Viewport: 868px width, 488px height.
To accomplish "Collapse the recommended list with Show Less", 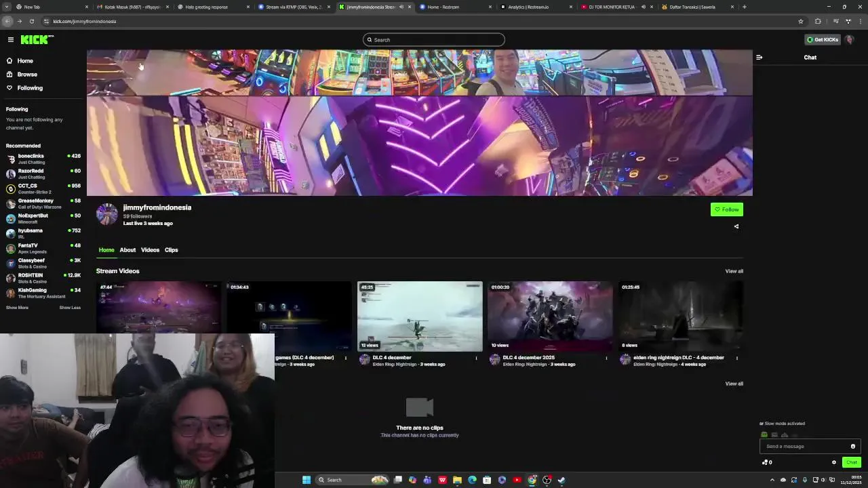I will pyautogui.click(x=70, y=308).
